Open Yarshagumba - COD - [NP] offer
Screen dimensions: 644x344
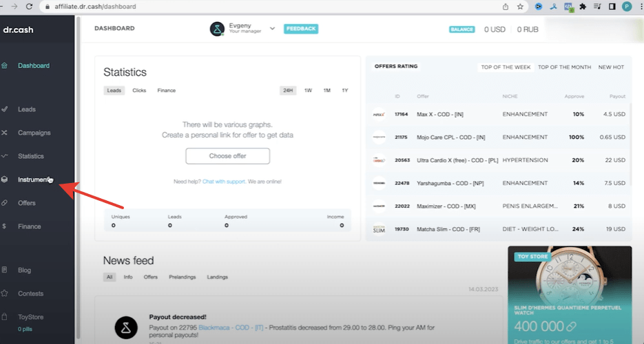tap(450, 183)
